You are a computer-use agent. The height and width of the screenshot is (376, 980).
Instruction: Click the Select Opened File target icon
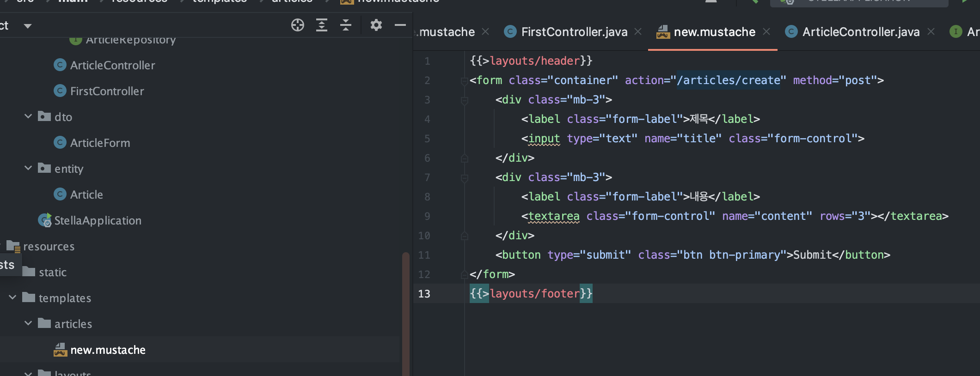[298, 25]
